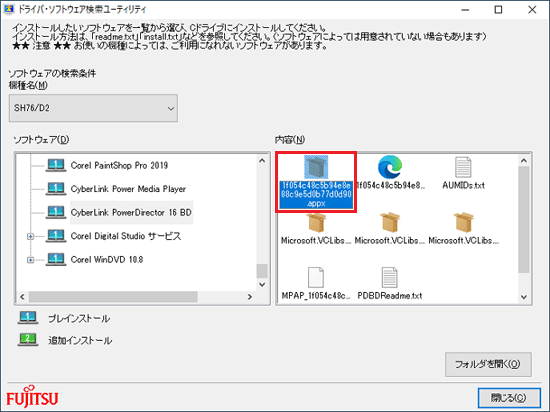This screenshot has height=412, width=550.
Task: Minimize the ドライバ・ソフトウェア検索ユーティリティ window
Action: (x=465, y=10)
